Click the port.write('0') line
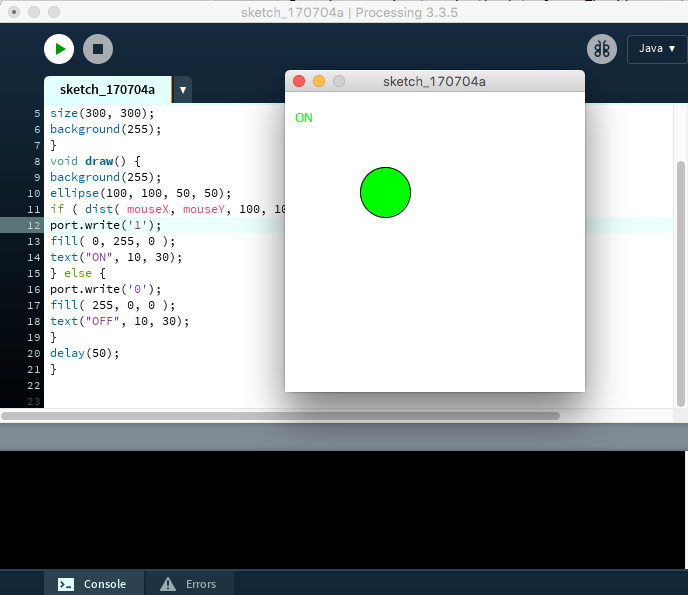This screenshot has width=688, height=595. (x=105, y=289)
